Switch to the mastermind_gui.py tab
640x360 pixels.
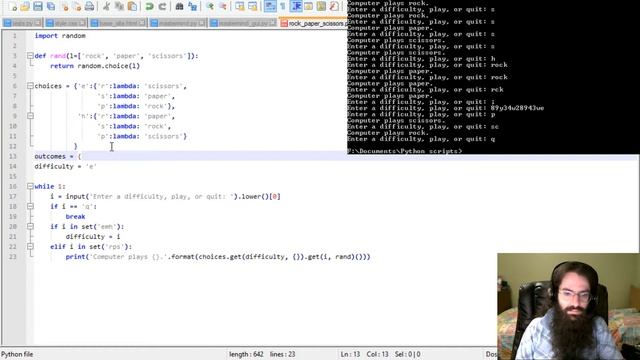[x=243, y=23]
